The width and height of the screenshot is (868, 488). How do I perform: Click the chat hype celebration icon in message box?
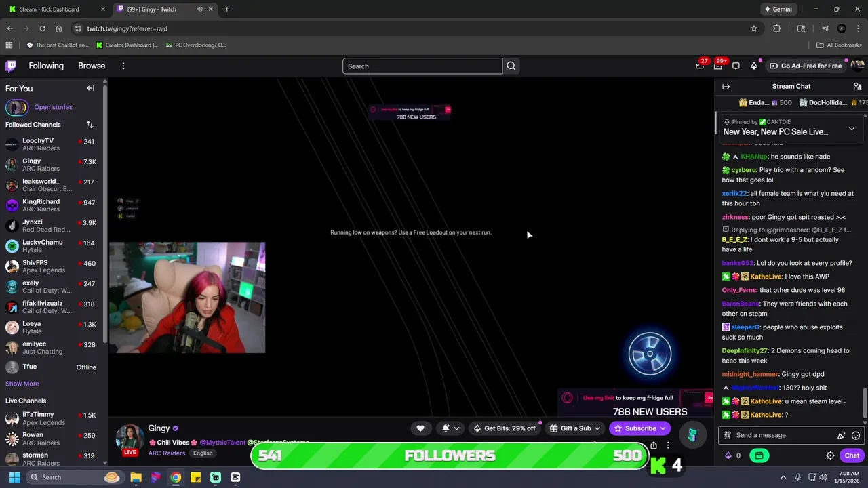(x=842, y=436)
